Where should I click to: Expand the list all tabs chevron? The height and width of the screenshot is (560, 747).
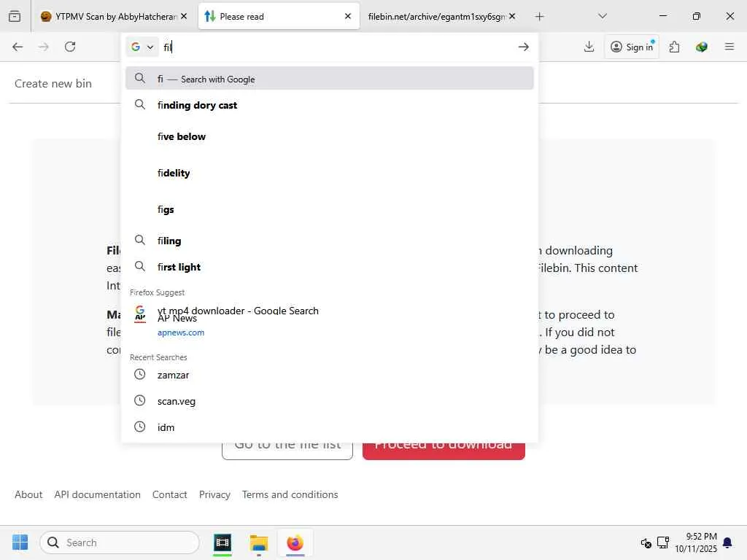point(602,16)
